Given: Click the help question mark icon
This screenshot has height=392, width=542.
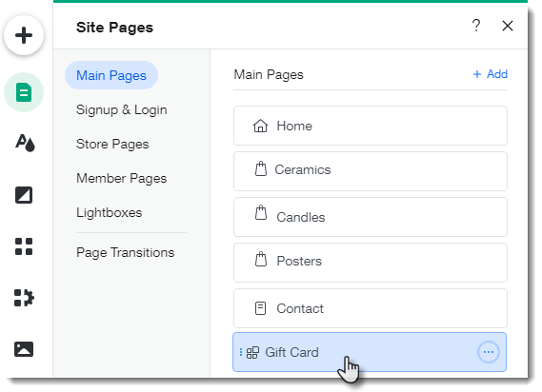Looking at the screenshot, I should coord(476,26).
